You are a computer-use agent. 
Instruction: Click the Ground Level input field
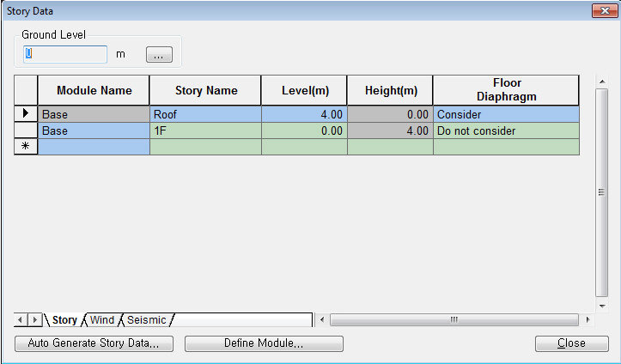click(65, 54)
